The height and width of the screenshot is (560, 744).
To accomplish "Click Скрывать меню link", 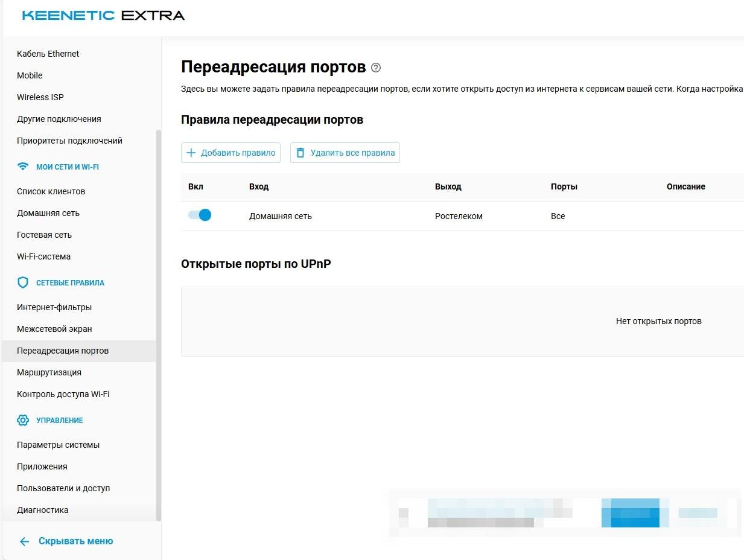I will point(75,541).
